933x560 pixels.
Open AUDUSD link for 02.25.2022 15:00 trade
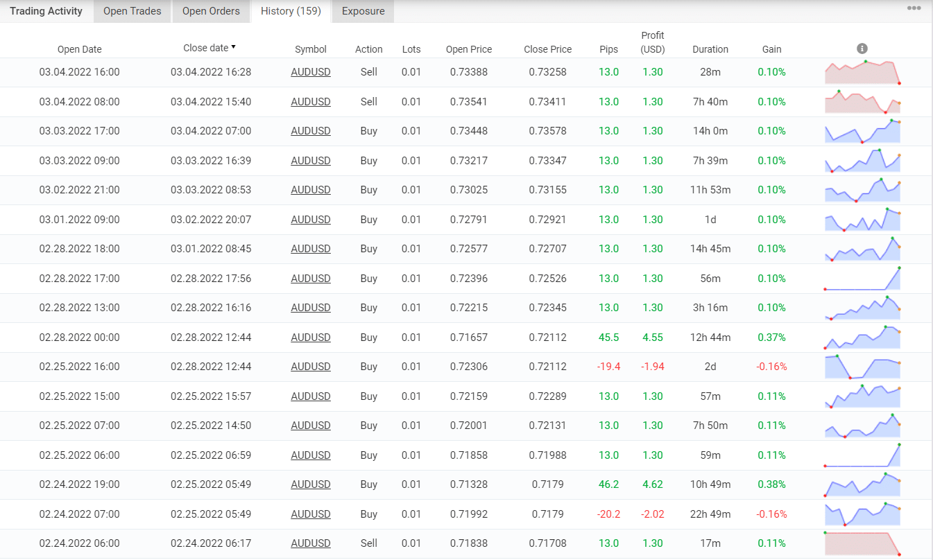pyautogui.click(x=311, y=396)
